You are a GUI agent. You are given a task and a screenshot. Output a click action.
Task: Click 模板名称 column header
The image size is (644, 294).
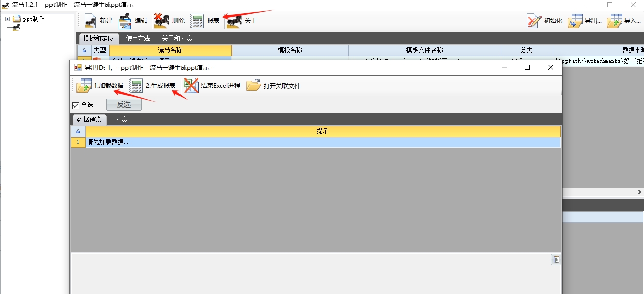pos(290,50)
